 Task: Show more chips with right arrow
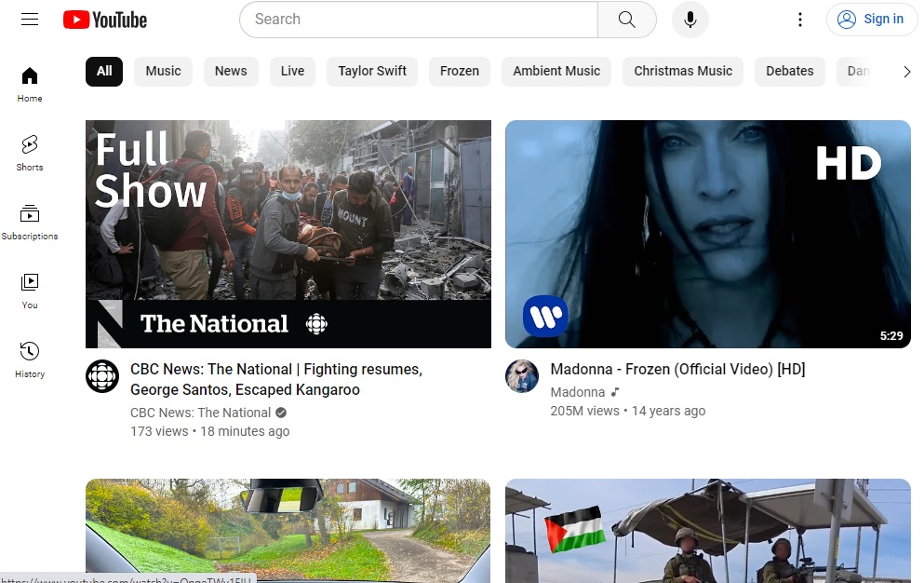coord(906,72)
